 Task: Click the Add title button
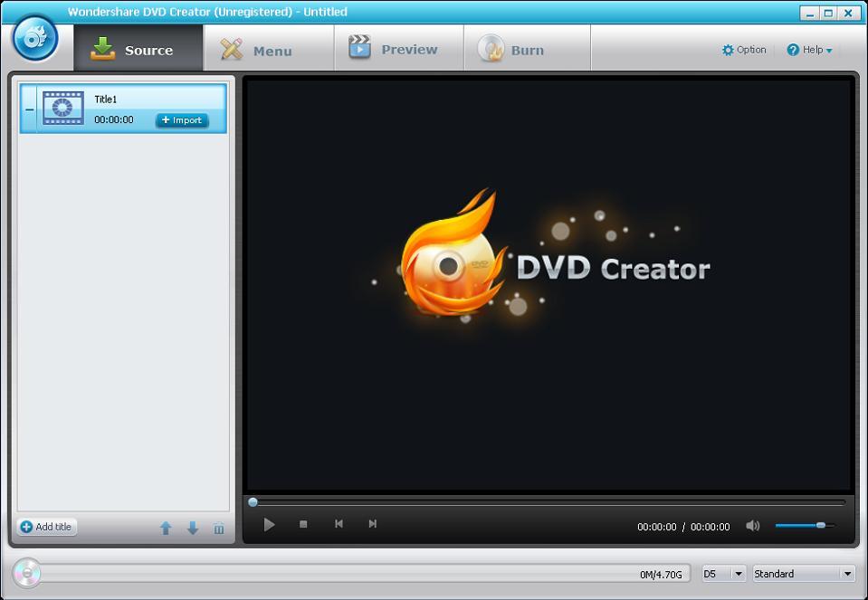point(46,527)
